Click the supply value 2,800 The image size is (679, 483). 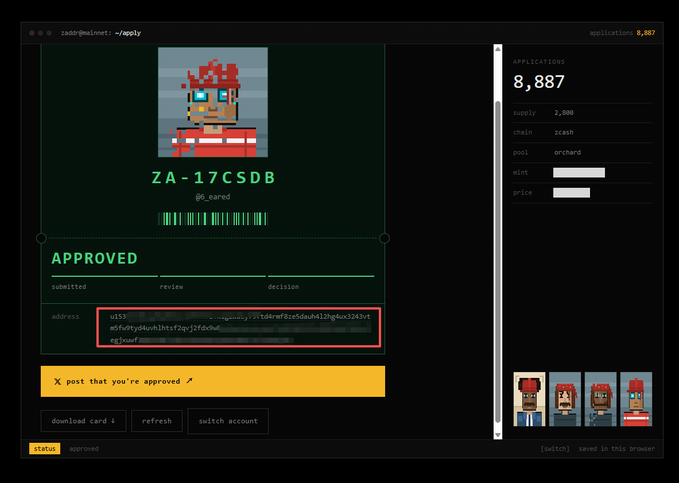click(x=564, y=113)
